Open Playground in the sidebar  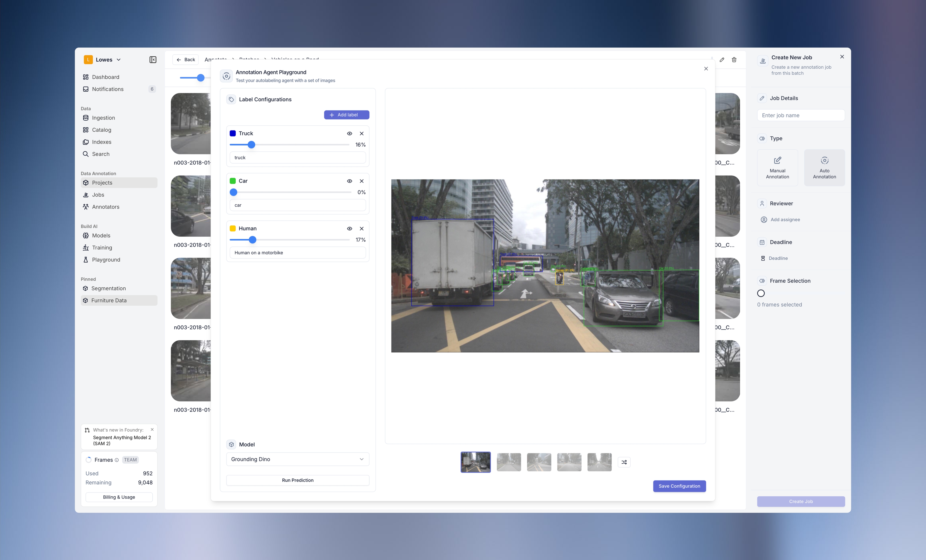[x=106, y=260]
